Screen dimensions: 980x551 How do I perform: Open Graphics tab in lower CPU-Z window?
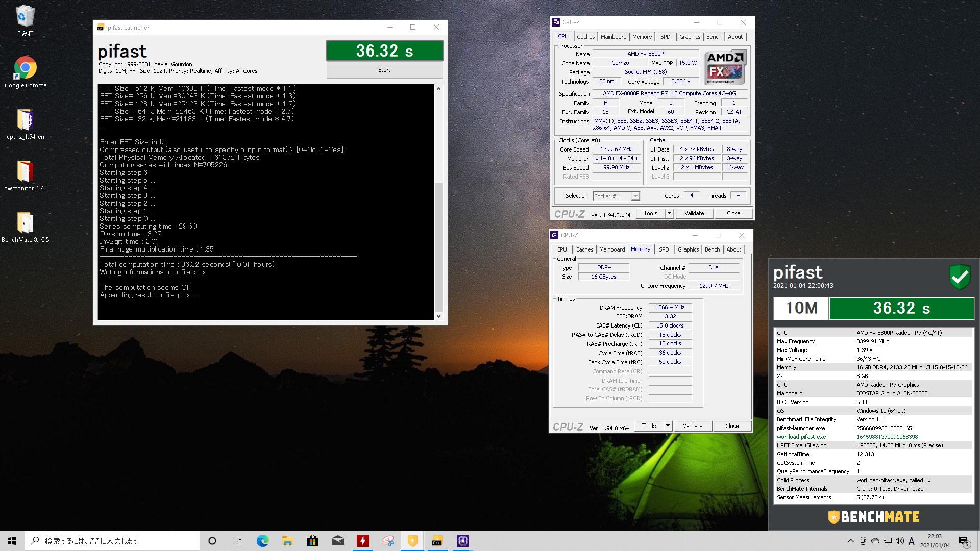click(x=688, y=249)
